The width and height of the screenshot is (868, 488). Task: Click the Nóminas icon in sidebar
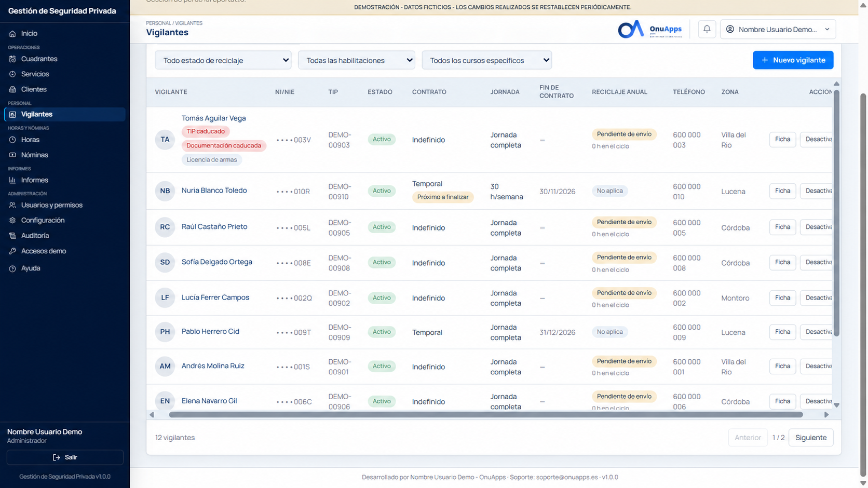(x=12, y=155)
